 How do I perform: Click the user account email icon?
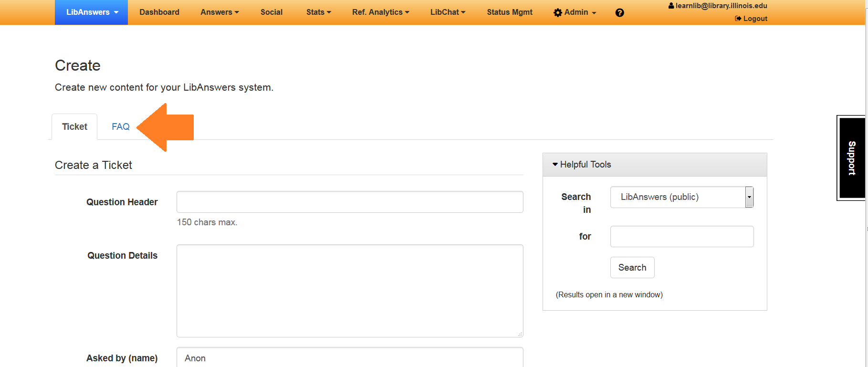[x=671, y=6]
